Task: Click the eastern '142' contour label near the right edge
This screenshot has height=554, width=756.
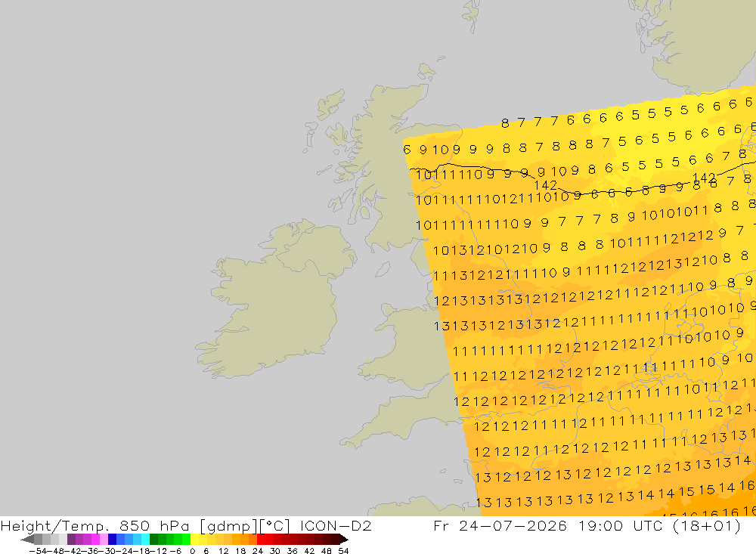Action: [x=704, y=178]
